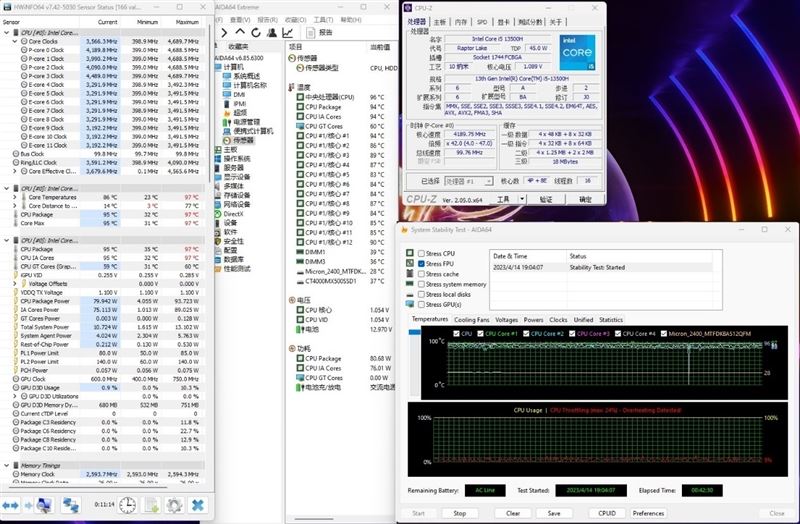This screenshot has height=524, width=800.
Task: Switch to CPU-Z 内存 tab
Action: (x=461, y=22)
